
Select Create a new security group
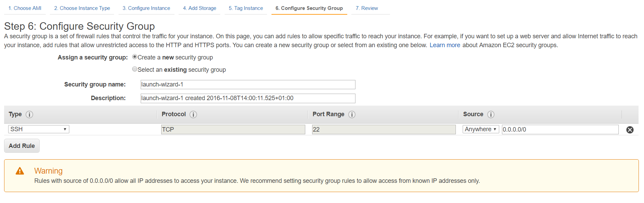pos(135,57)
